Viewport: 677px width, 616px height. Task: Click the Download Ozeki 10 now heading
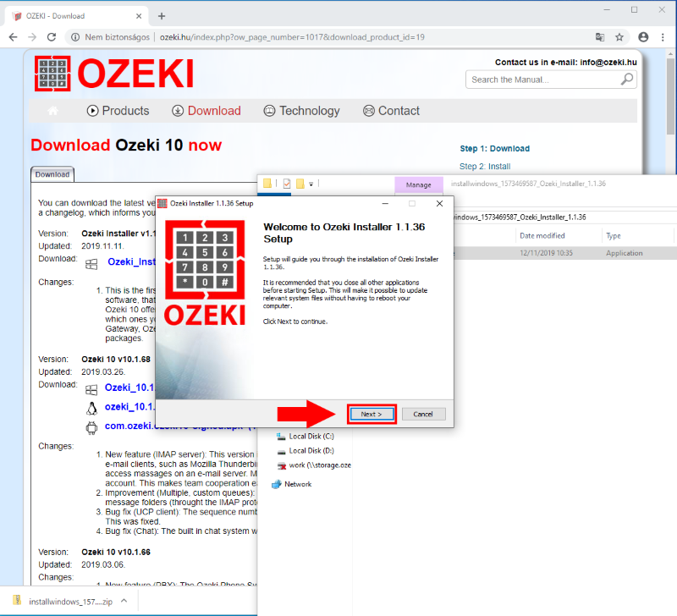point(126,145)
